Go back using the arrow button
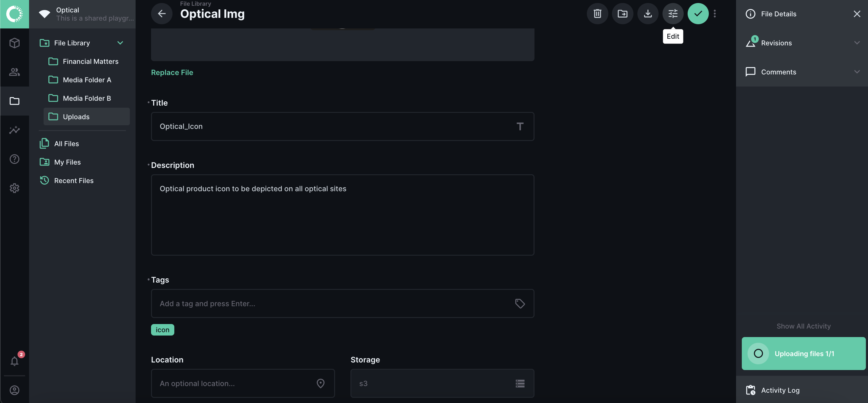Screen dimensions: 868x403 pyautogui.click(x=162, y=14)
